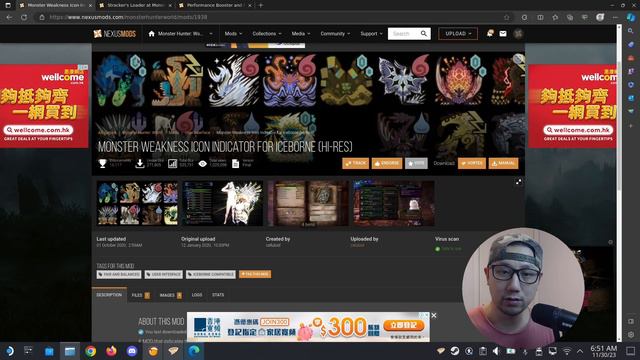Open the messages envelope icon
640x360 pixels.
coord(503,34)
